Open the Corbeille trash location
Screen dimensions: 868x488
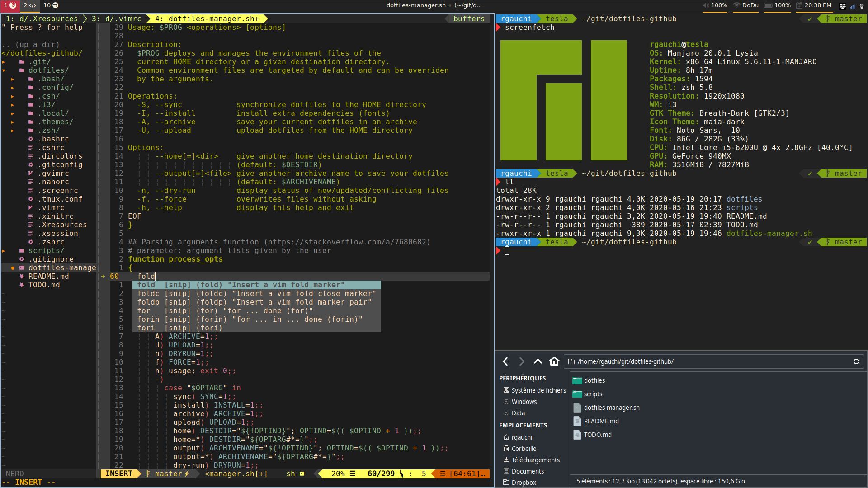524,449
